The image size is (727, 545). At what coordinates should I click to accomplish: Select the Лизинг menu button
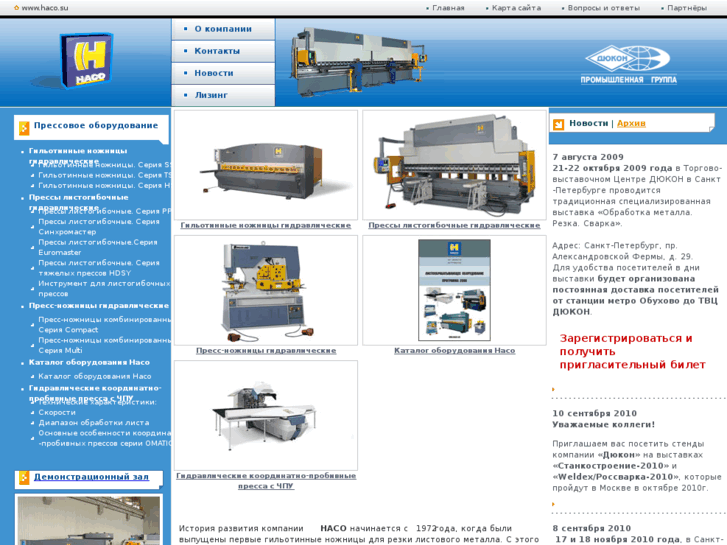pyautogui.click(x=223, y=95)
